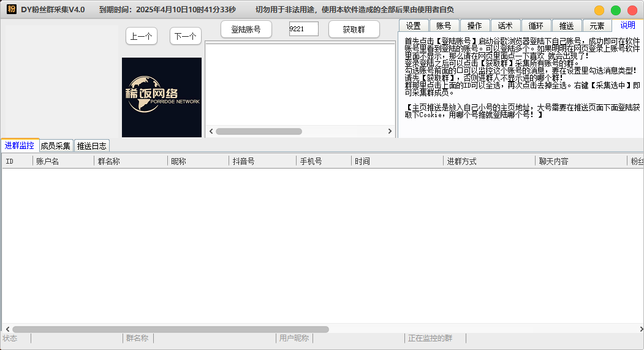Screen dimensions: 644x350
Task: Click the 抖音号 column header
Action: (243, 161)
